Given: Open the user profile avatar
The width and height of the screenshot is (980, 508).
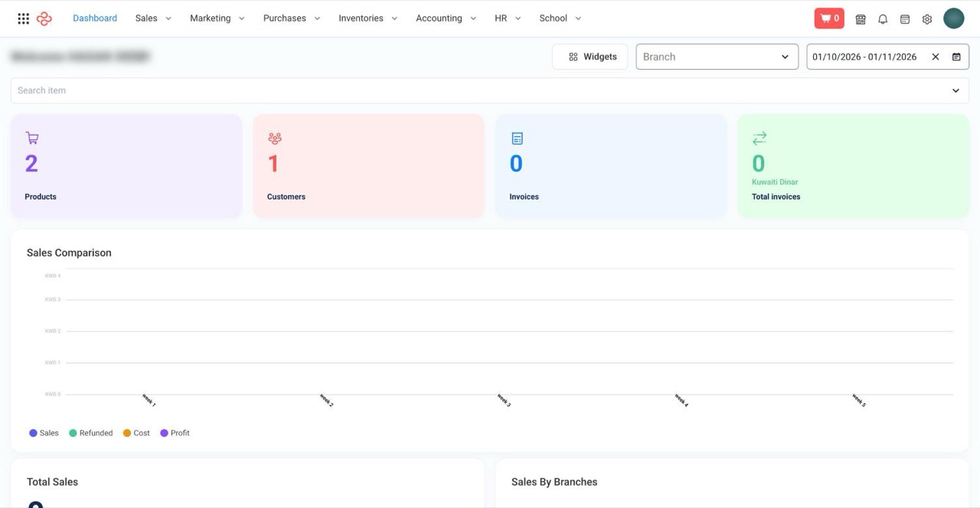Looking at the screenshot, I should 954,18.
